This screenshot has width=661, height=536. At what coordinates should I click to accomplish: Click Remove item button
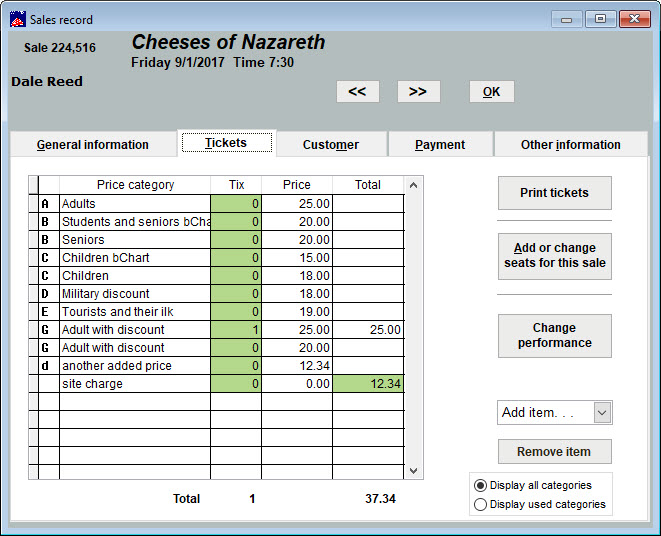point(554,452)
